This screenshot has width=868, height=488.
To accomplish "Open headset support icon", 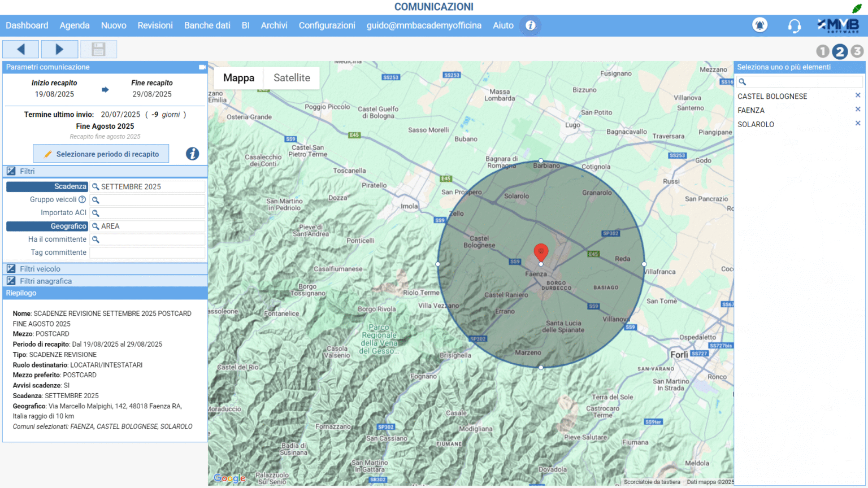I will [x=794, y=26].
